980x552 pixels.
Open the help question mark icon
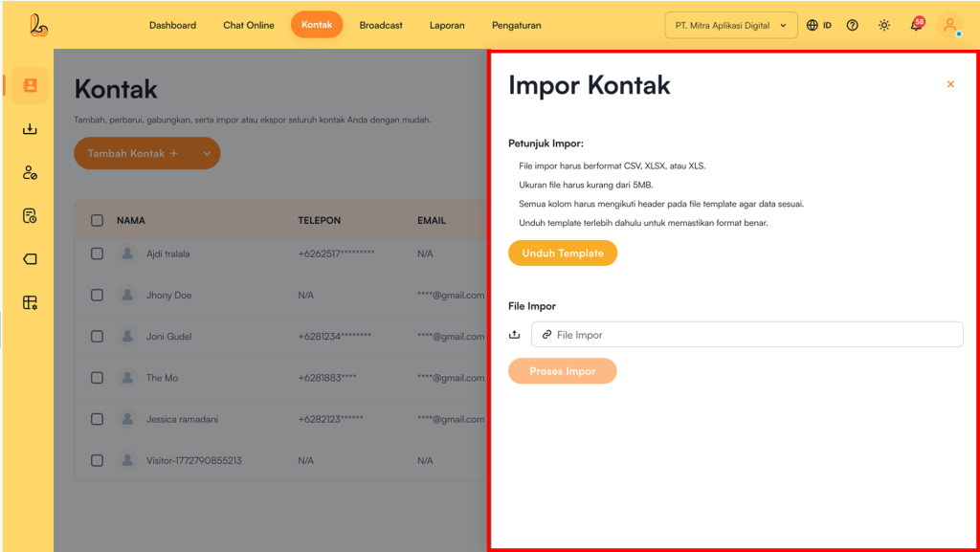[853, 25]
